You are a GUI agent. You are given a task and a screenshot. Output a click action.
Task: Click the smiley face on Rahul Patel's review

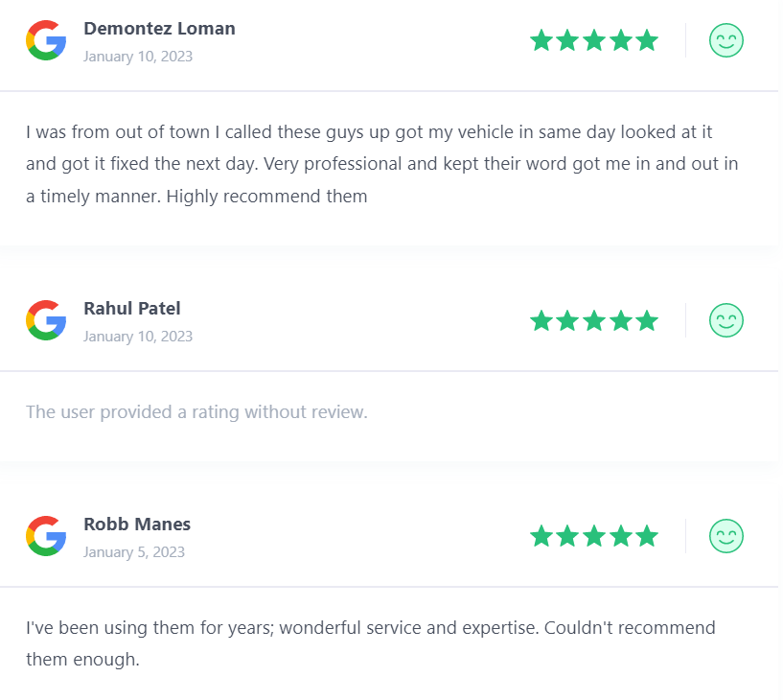coord(726,320)
